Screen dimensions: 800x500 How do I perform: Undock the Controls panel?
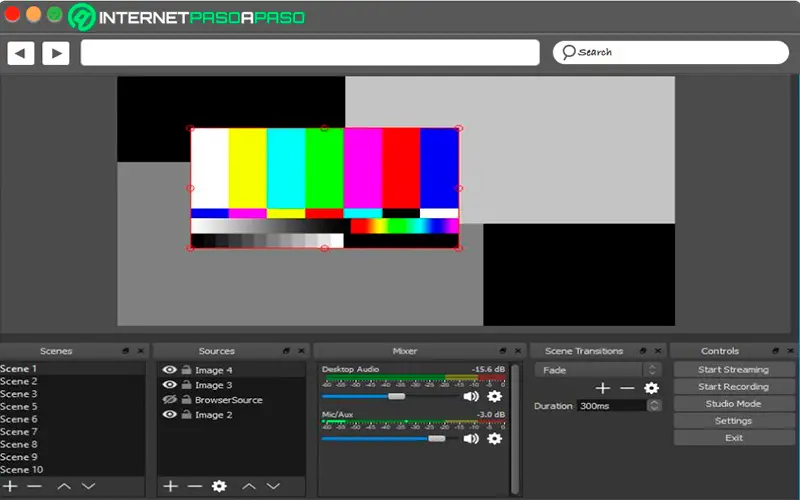776,351
